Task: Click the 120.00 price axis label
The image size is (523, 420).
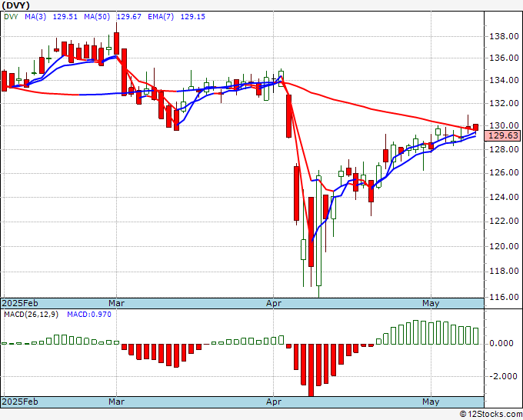Action: tap(504, 246)
